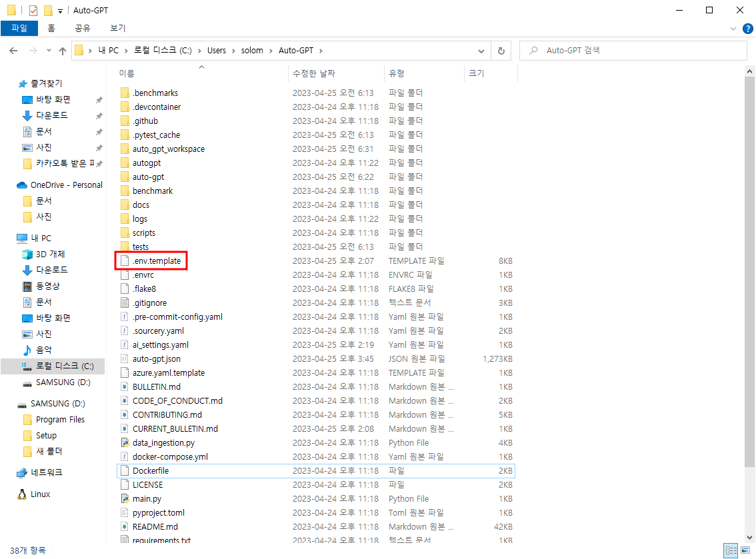Select Setup folder in sidebar
The height and width of the screenshot is (559, 756).
(x=46, y=436)
